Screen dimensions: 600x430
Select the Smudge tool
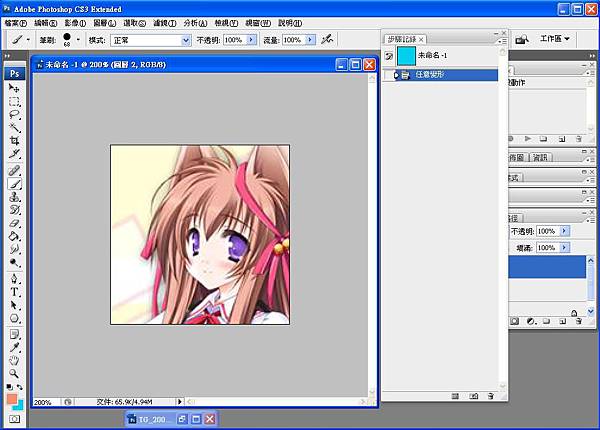(x=14, y=249)
